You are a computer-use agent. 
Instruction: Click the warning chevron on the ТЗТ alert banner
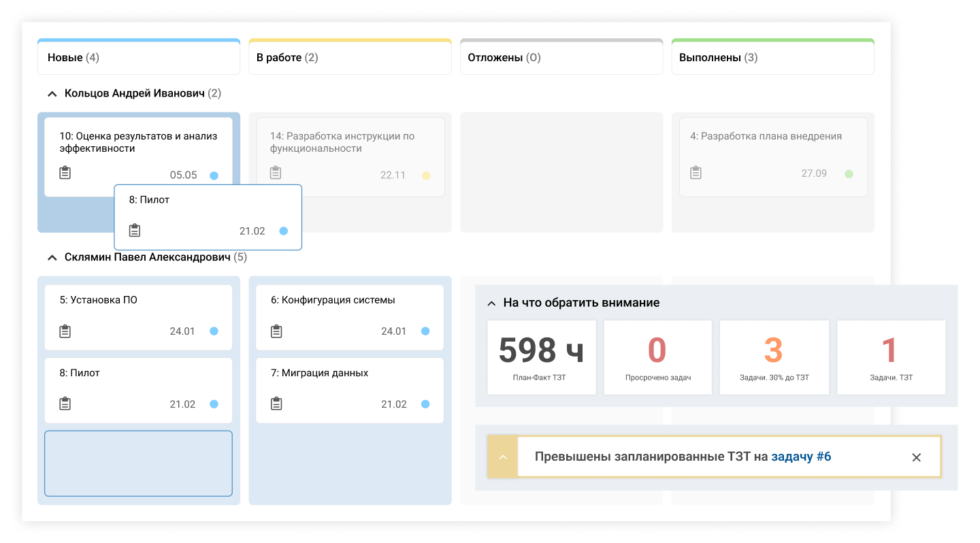(x=502, y=457)
